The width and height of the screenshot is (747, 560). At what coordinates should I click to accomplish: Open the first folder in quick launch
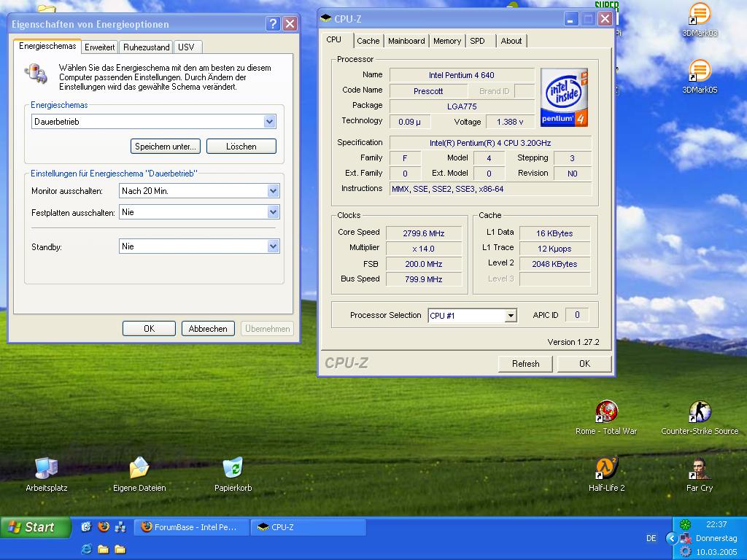click(x=104, y=549)
